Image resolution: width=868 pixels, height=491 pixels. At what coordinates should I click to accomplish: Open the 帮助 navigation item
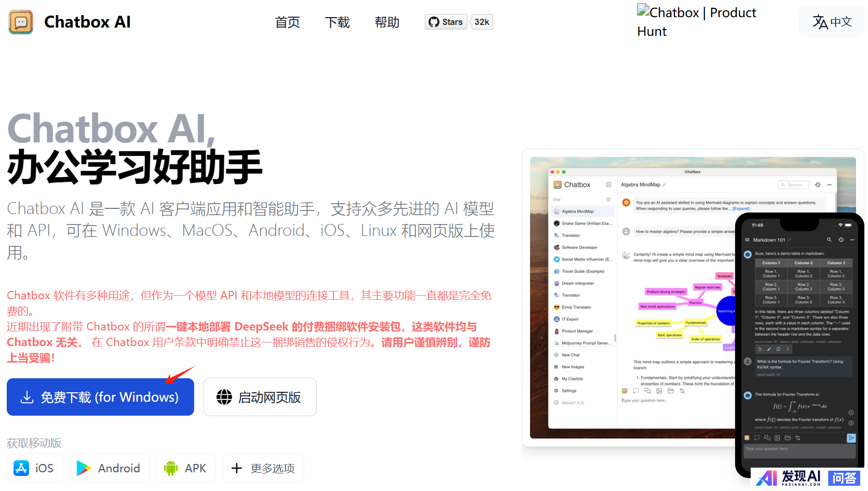387,22
